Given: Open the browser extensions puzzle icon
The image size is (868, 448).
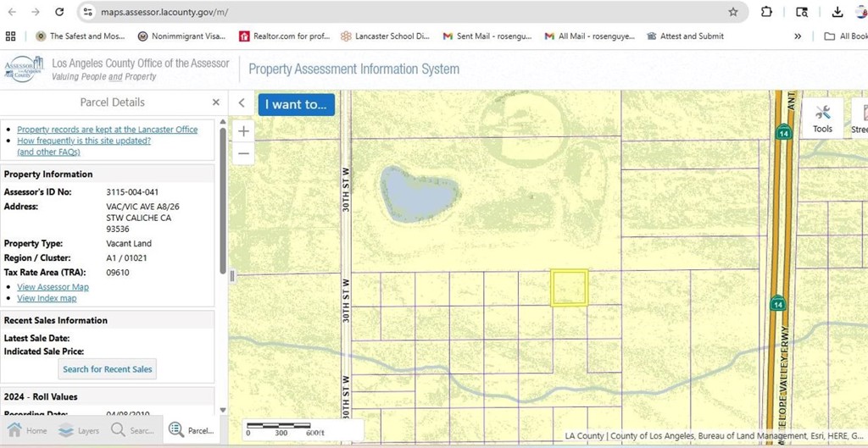Looking at the screenshot, I should pos(766,12).
